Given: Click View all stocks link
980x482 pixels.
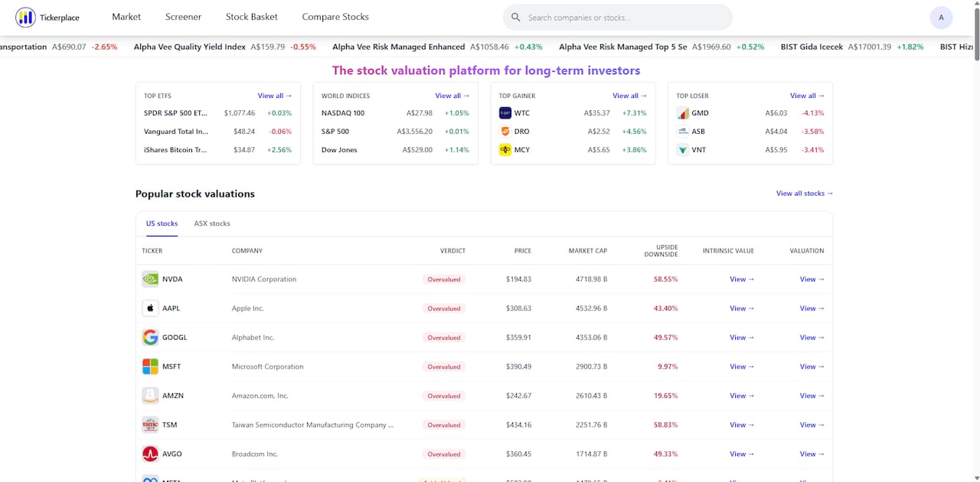Looking at the screenshot, I should coord(805,194).
